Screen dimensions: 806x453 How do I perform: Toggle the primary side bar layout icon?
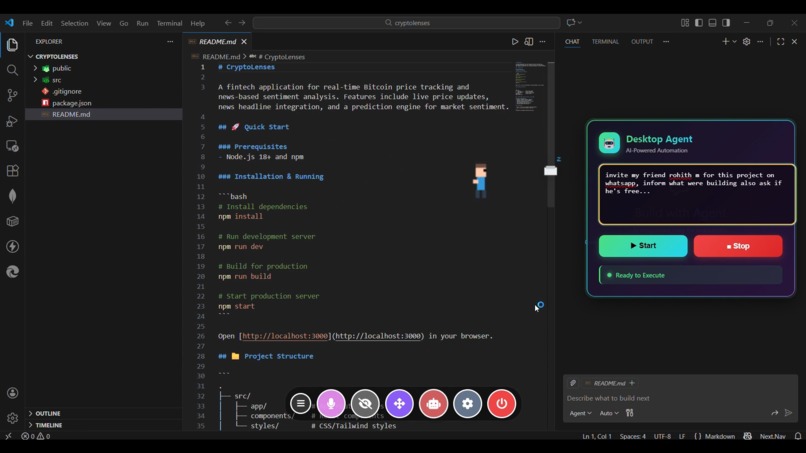pos(699,23)
